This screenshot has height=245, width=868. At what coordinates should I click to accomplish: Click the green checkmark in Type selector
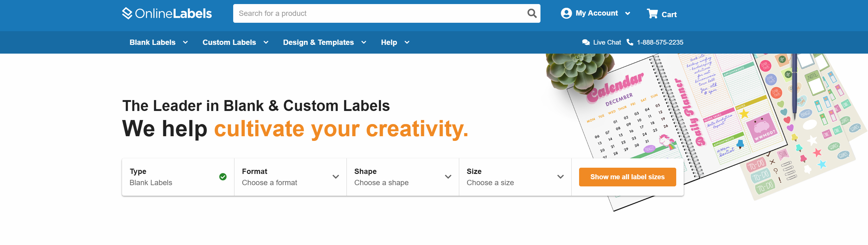click(223, 177)
